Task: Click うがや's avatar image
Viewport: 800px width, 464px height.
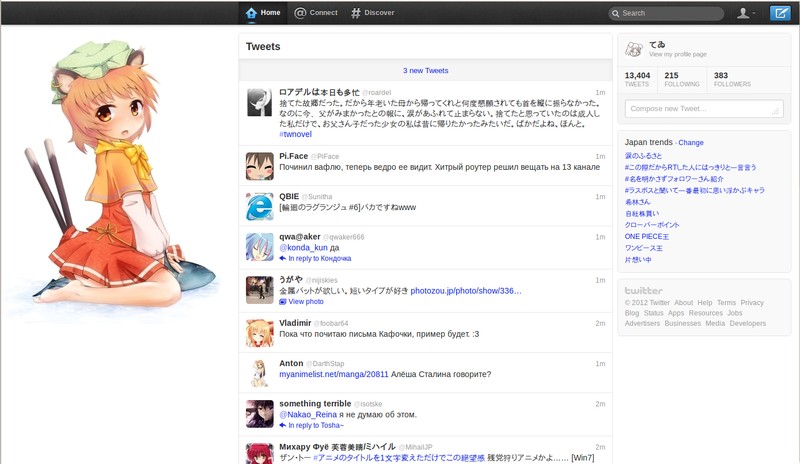Action: (x=260, y=290)
